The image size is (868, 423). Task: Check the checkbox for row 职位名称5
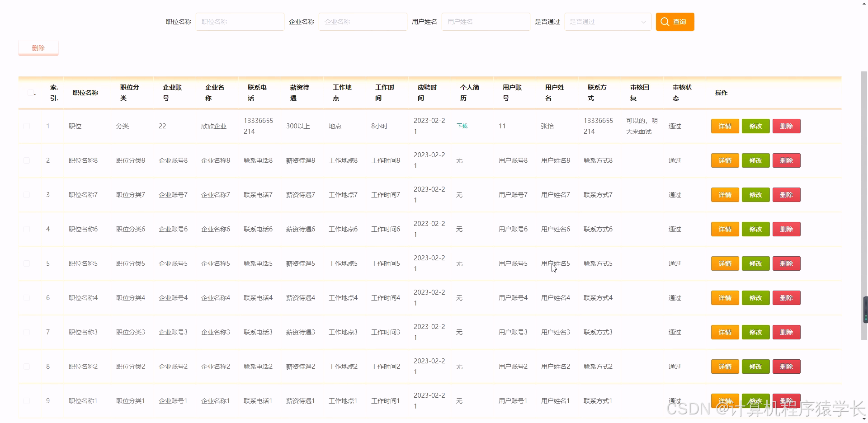click(x=27, y=263)
